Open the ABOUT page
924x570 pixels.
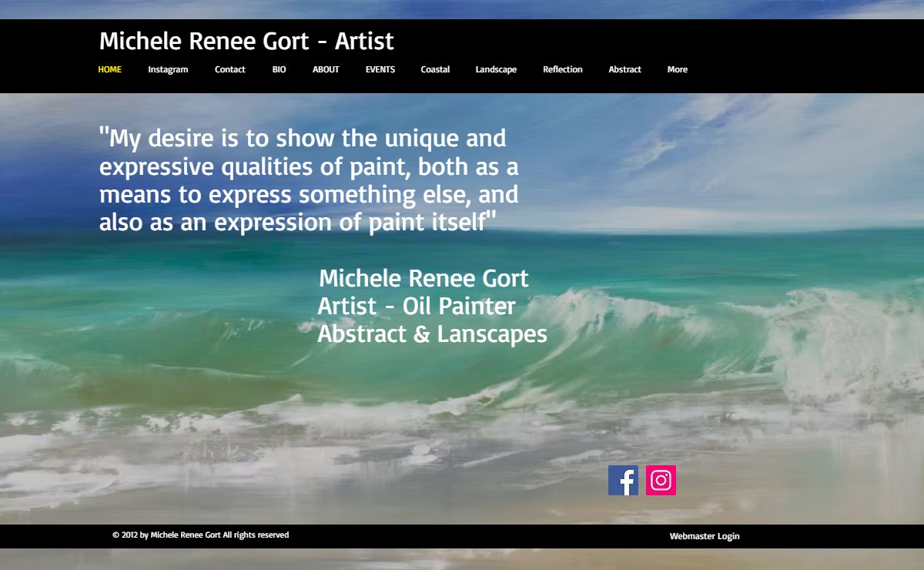coord(326,69)
